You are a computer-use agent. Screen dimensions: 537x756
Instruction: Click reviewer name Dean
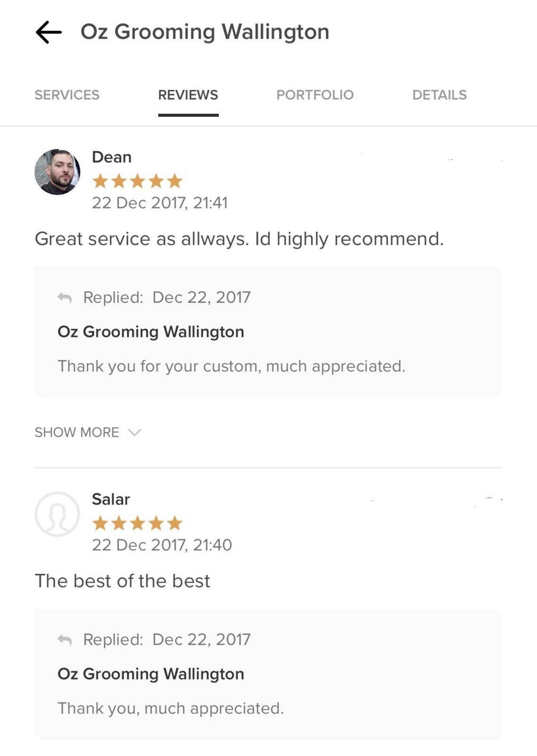click(111, 157)
